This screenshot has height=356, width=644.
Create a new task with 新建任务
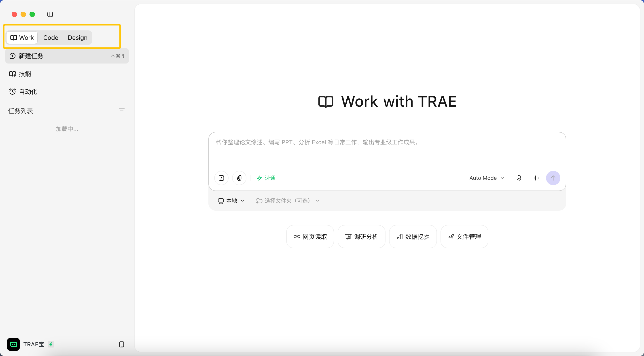[67, 56]
